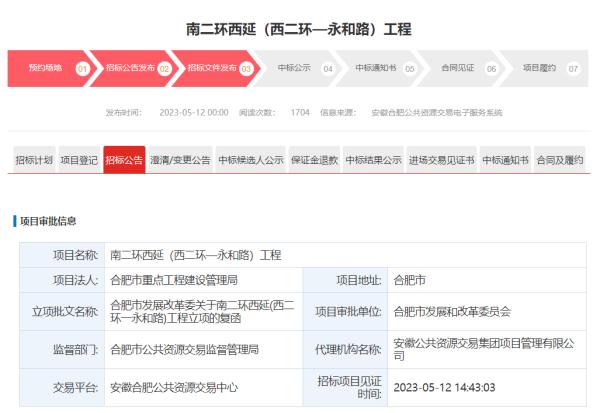Image resolution: width=600 pixels, height=413 pixels.
Task: Click the 安徽公共资源交易集团项目管理有限公司 cell
Action: pos(487,349)
